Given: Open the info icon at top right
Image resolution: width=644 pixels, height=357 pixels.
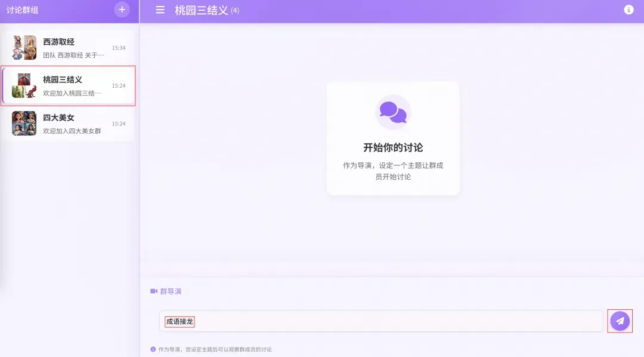Looking at the screenshot, I should tap(628, 10).
